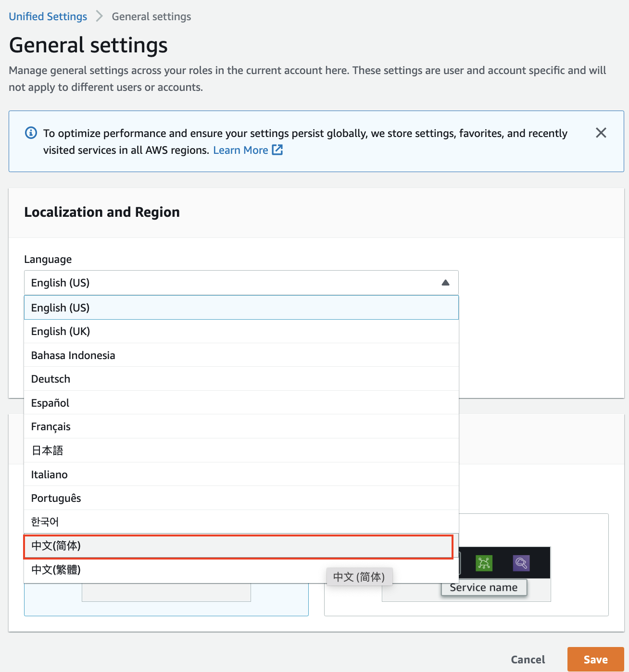
Task: Select 日本語 language option
Action: [x=241, y=450]
